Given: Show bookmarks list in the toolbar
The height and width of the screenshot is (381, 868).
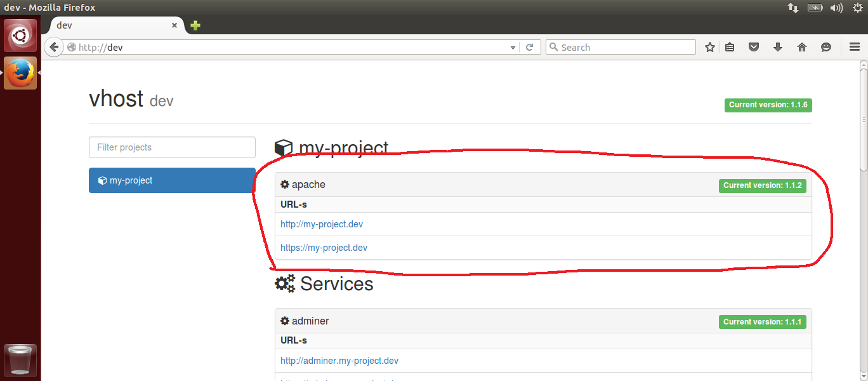Looking at the screenshot, I should [x=730, y=47].
